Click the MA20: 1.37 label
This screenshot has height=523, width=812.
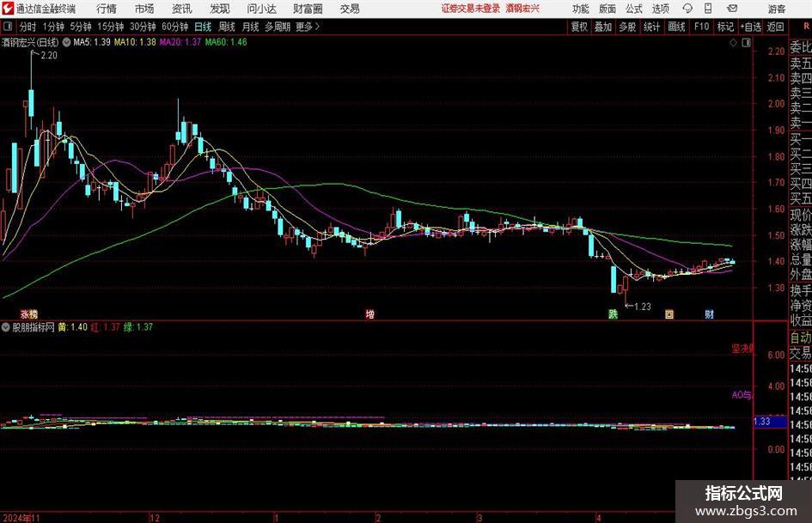tap(180, 42)
